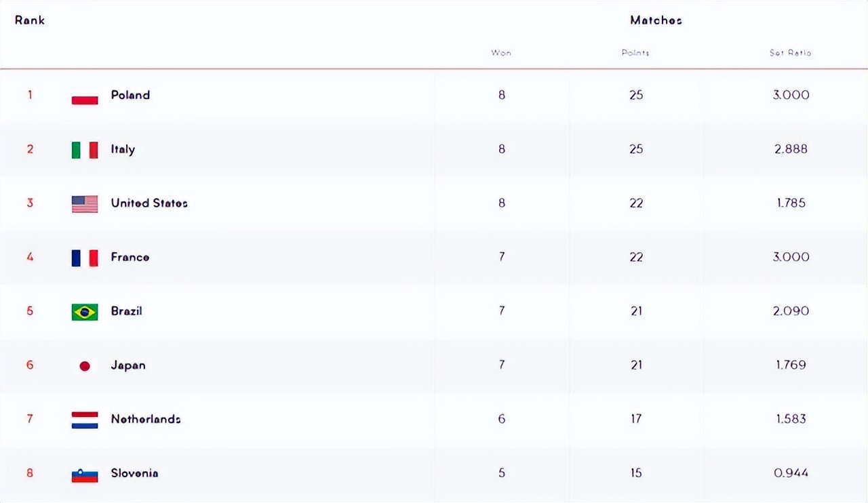Viewport: 868px width, 503px height.
Task: Open the Italy team link
Action: pyautogui.click(x=123, y=149)
